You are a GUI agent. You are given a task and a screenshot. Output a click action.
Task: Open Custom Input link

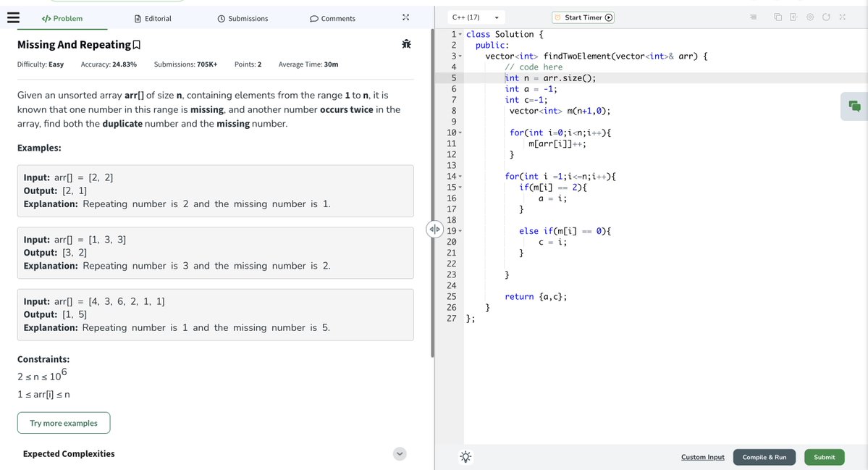click(702, 457)
